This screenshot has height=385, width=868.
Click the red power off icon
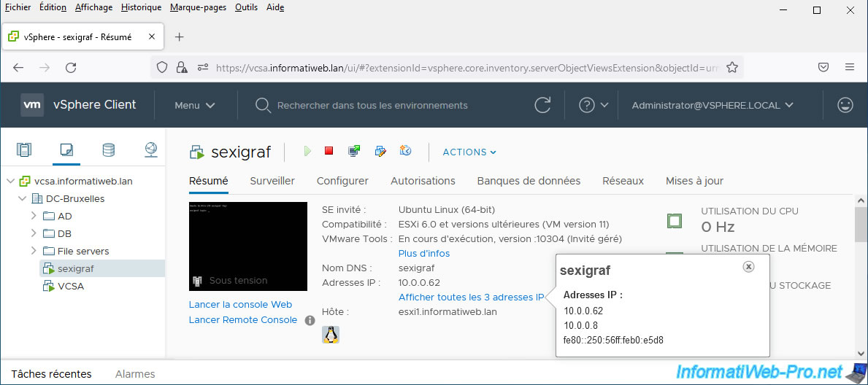point(329,152)
